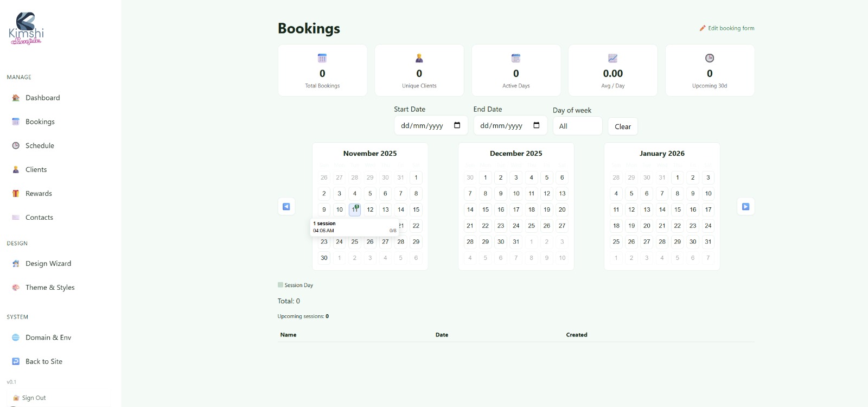
Task: Select November 1 in calendar
Action: click(416, 177)
